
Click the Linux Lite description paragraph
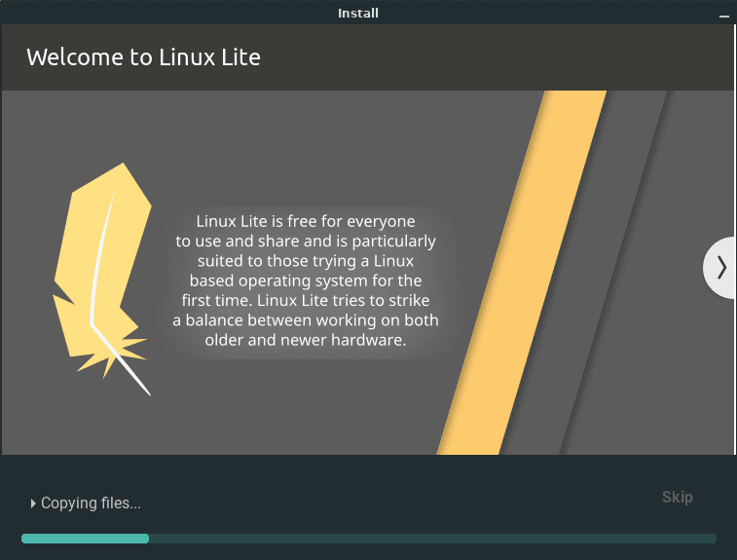(306, 280)
